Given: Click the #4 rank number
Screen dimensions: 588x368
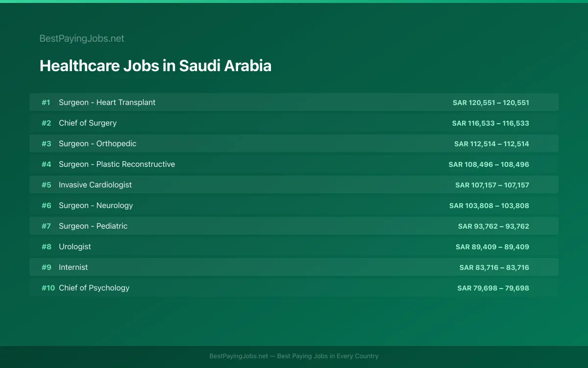Looking at the screenshot, I should click(x=46, y=164).
